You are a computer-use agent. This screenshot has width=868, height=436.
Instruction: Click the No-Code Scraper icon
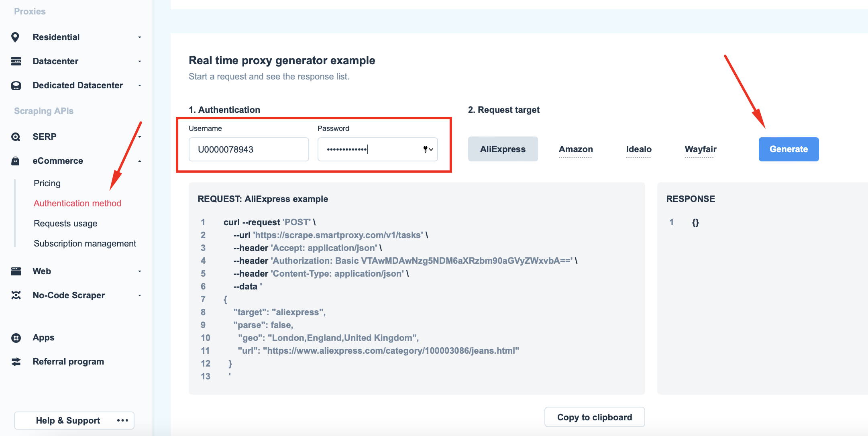pyautogui.click(x=16, y=295)
